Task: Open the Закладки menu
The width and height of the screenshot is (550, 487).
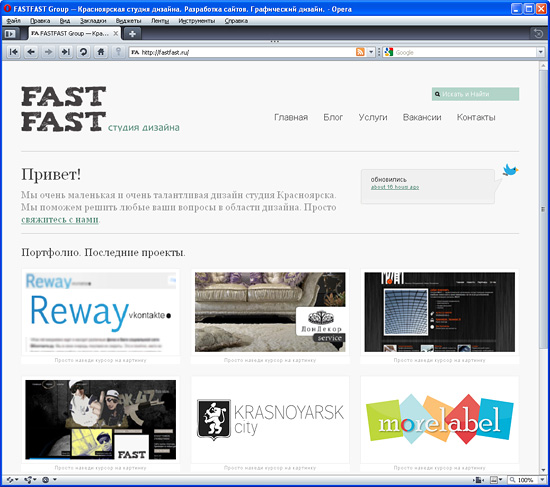Action: click(x=93, y=21)
